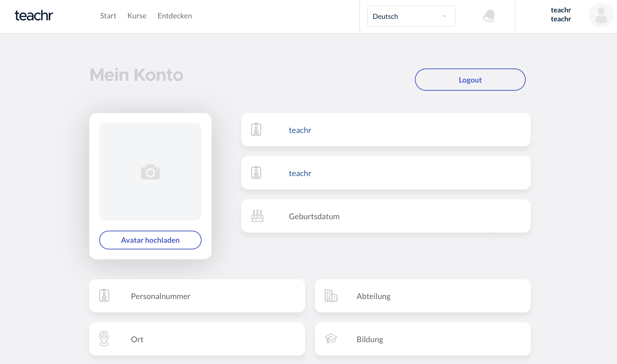This screenshot has height=364, width=617.
Task: Click the notification bell icon
Action: [x=489, y=16]
